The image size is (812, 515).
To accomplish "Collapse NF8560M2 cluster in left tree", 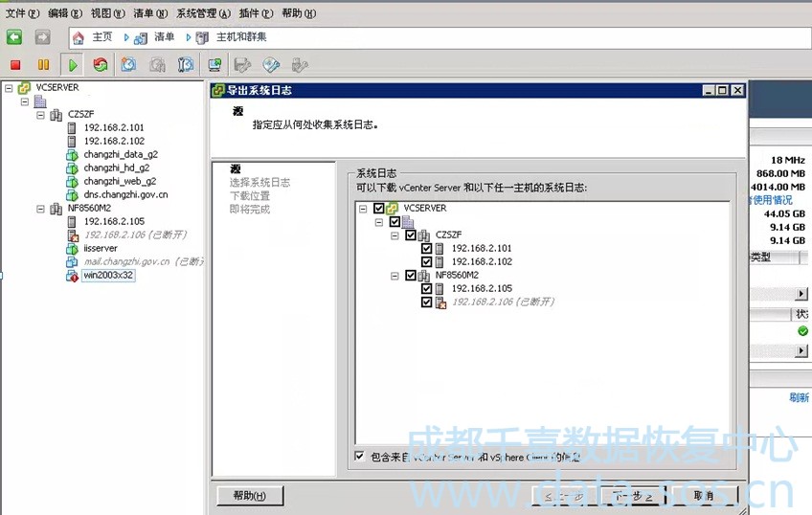I will point(40,209).
